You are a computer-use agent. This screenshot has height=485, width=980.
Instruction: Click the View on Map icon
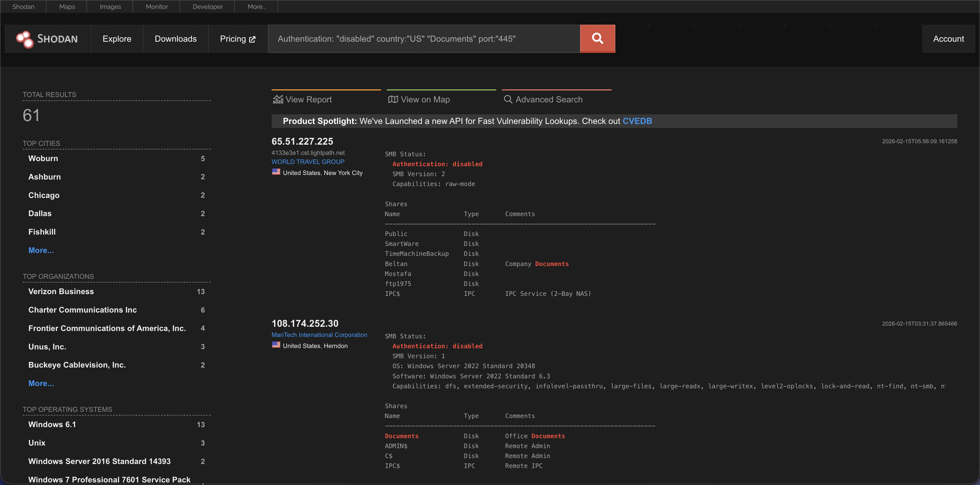393,99
